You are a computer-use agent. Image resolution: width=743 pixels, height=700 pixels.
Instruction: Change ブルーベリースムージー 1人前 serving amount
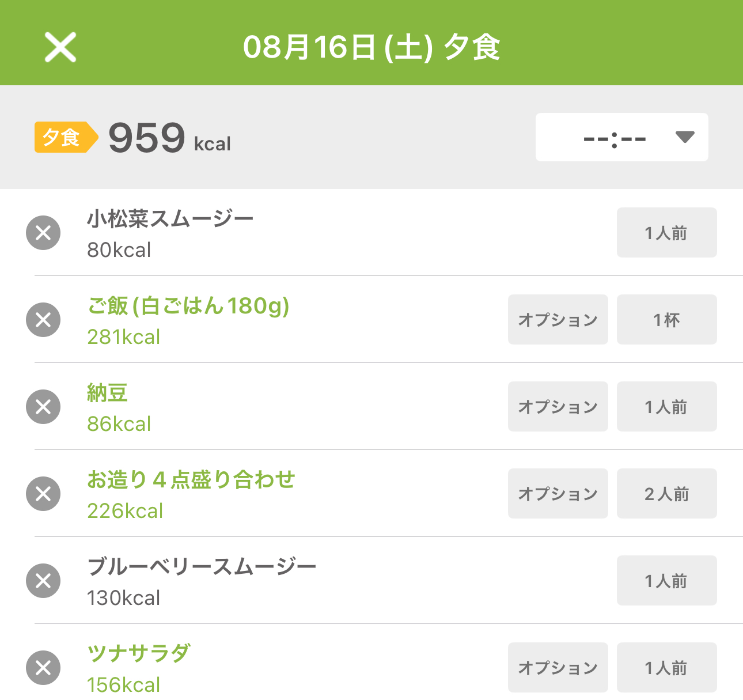click(667, 581)
